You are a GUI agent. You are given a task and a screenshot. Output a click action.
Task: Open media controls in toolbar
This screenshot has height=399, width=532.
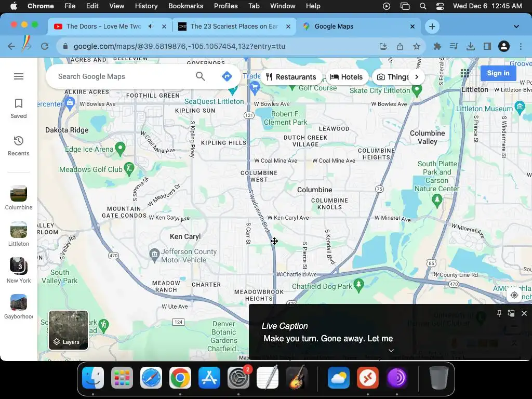coord(454,46)
